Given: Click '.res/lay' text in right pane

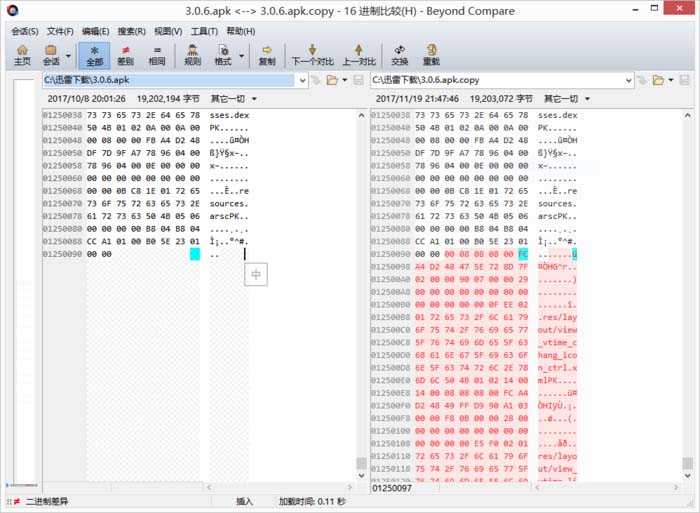Looking at the screenshot, I should (x=557, y=317).
